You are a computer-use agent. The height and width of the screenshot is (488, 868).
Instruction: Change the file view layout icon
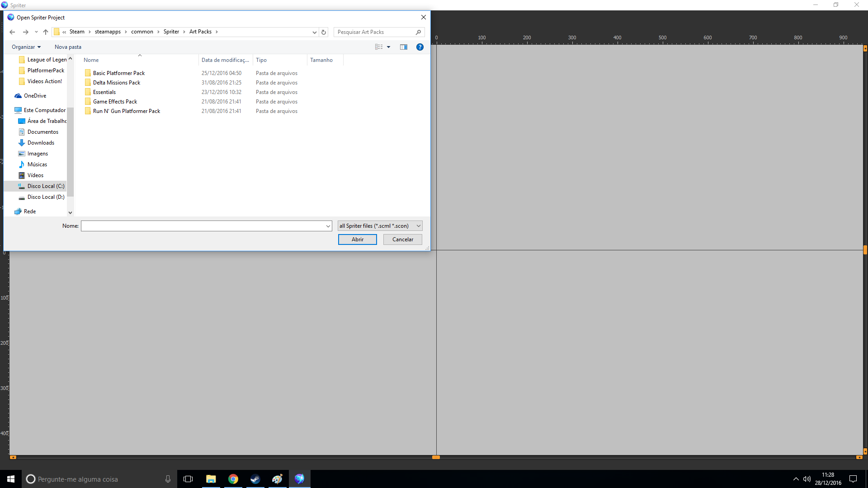(x=379, y=47)
